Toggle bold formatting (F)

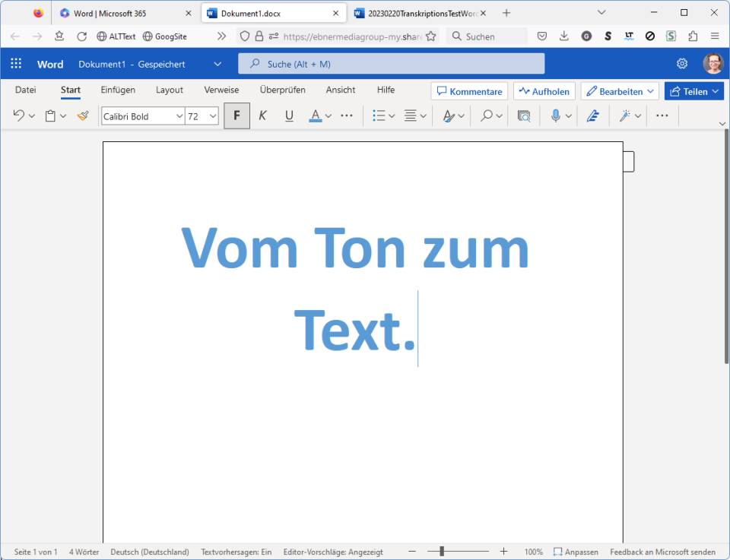click(x=236, y=116)
